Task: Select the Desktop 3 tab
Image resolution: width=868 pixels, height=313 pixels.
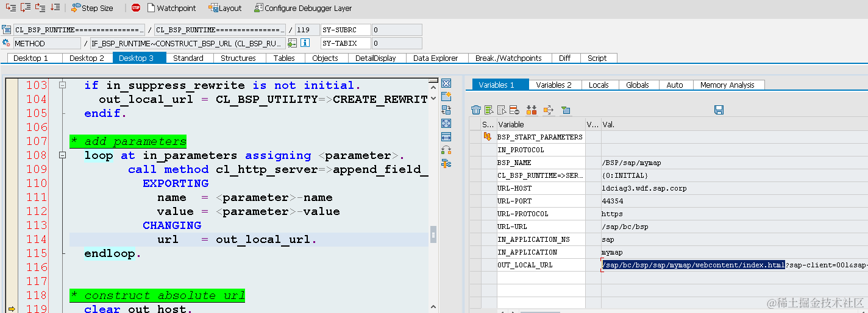Action: click(x=139, y=58)
